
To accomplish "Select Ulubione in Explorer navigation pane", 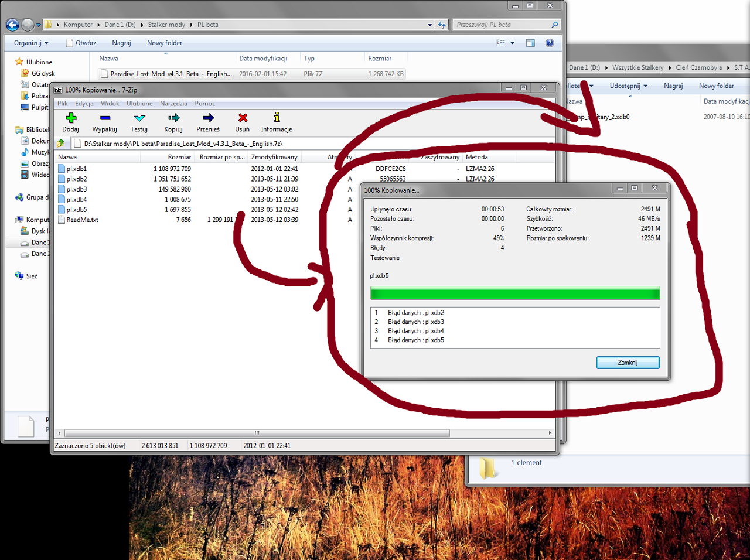I will point(39,62).
